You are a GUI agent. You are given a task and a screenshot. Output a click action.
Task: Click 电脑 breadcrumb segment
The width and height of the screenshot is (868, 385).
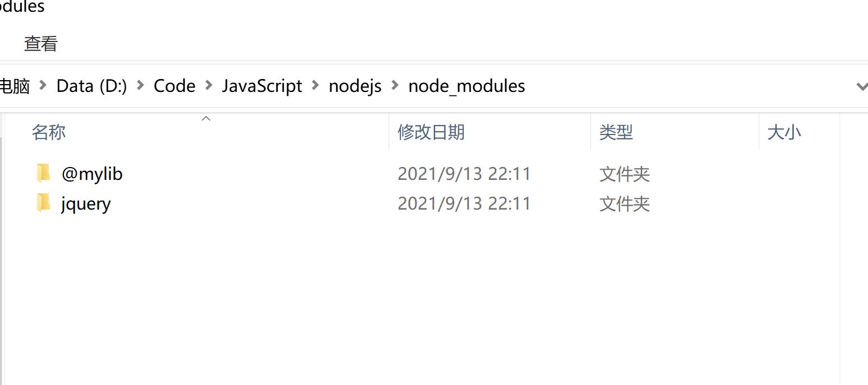(15, 86)
